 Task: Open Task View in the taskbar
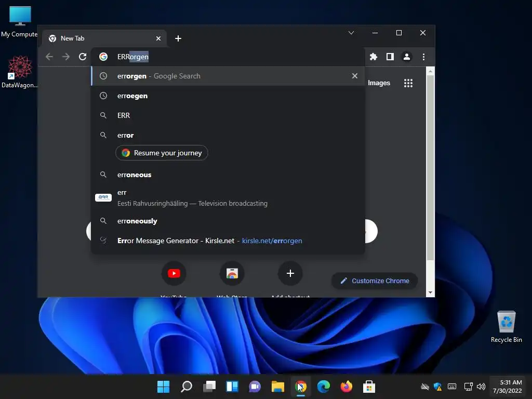click(209, 387)
